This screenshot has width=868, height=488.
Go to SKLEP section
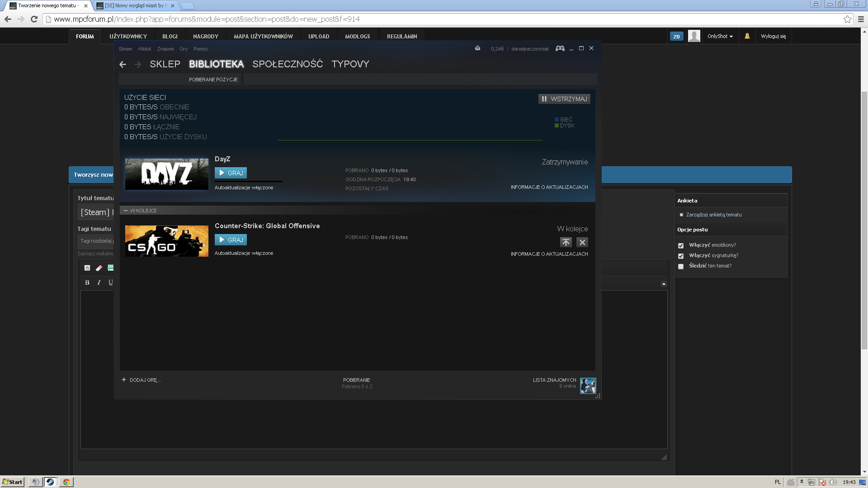tap(165, 64)
